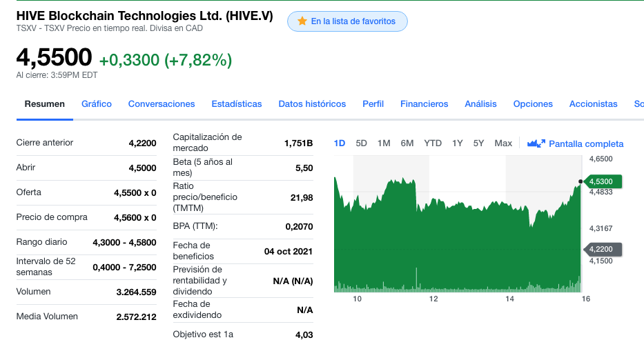Open the Datos históricos tab
Image resolution: width=644 pixels, height=360 pixels.
[x=312, y=104]
